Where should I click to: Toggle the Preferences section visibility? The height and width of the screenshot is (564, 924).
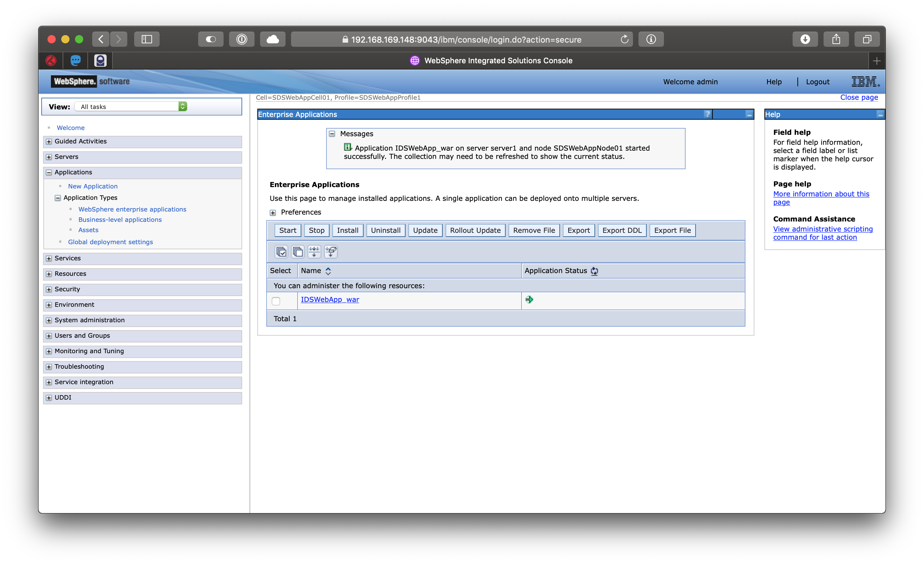[x=273, y=212]
